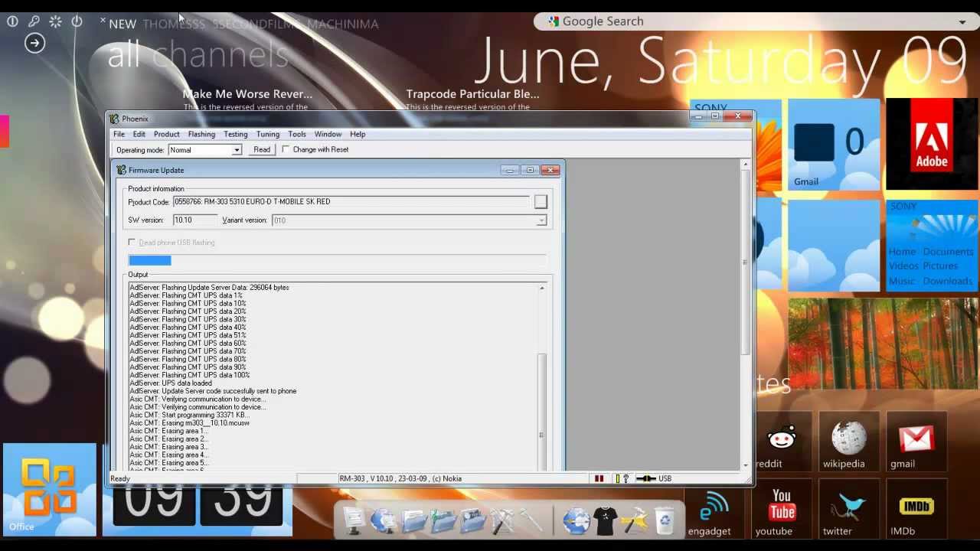This screenshot has width=980, height=551.
Task: Click the Output log scroll-up arrow
Action: click(x=542, y=288)
